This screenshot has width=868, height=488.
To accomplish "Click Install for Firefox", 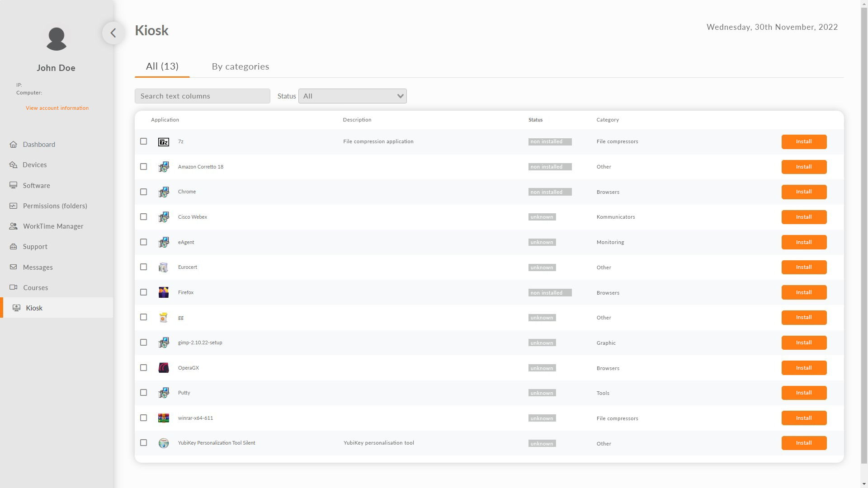I will click(x=804, y=292).
